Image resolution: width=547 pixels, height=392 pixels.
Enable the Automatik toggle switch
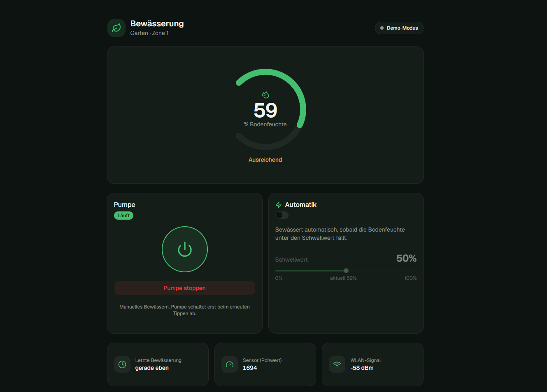coord(282,215)
